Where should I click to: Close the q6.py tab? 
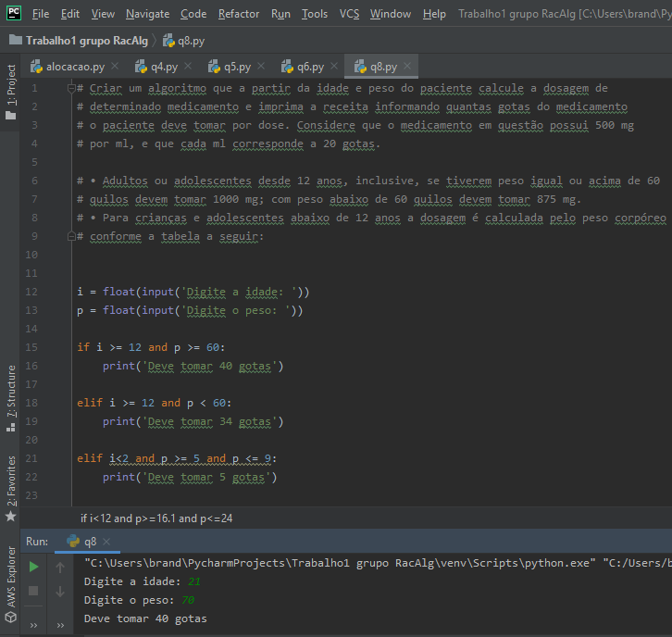tap(334, 66)
